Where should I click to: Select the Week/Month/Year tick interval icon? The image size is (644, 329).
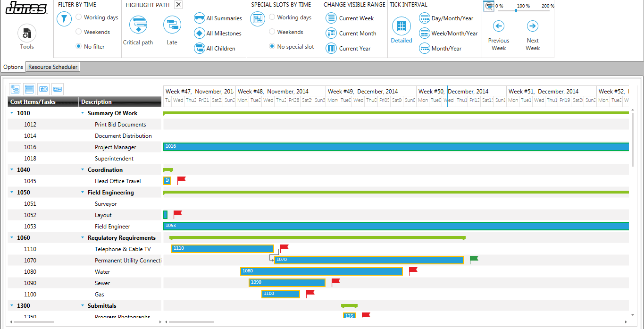pyautogui.click(x=424, y=33)
